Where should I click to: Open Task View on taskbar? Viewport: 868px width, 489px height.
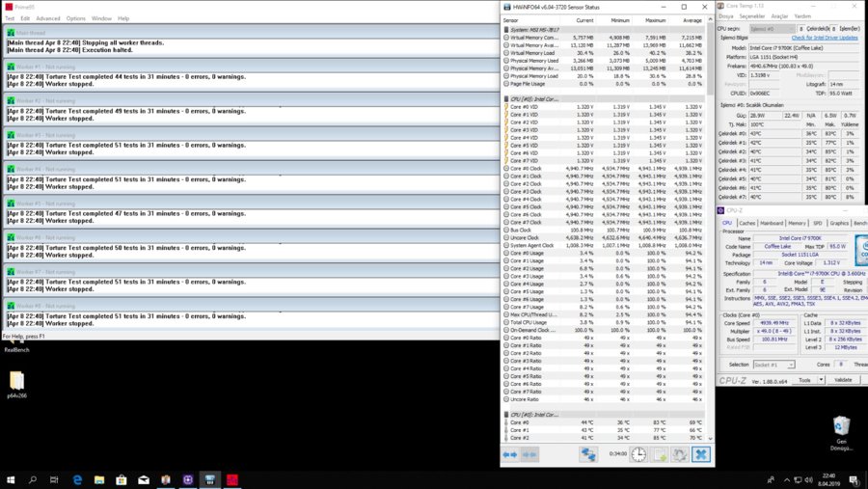point(54,479)
